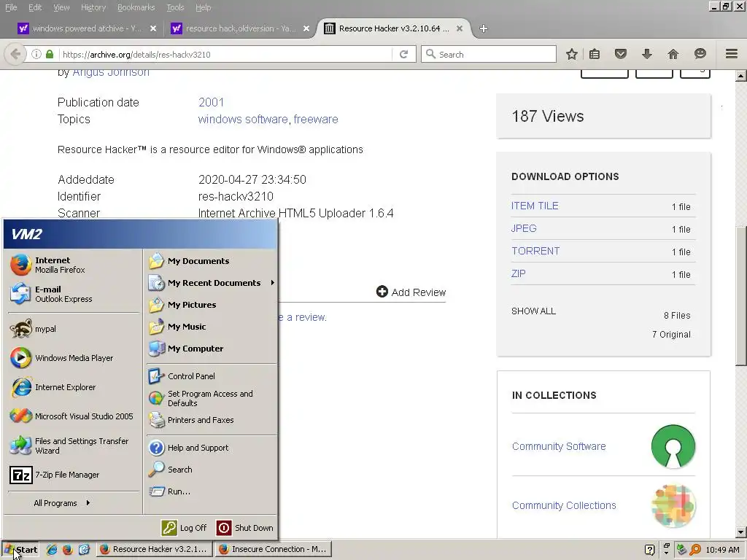Click the browser back arrow button
The width and height of the screenshot is (747, 560).
tap(15, 54)
